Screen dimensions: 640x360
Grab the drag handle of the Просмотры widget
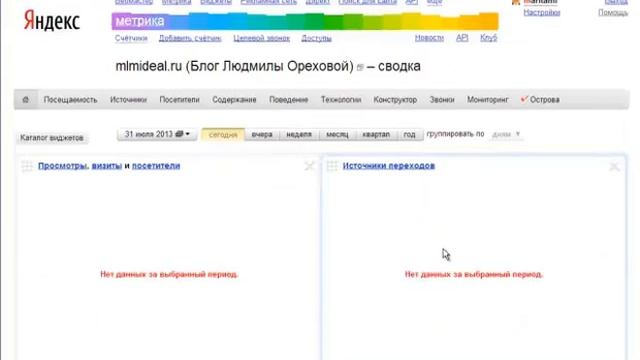click(x=27, y=166)
